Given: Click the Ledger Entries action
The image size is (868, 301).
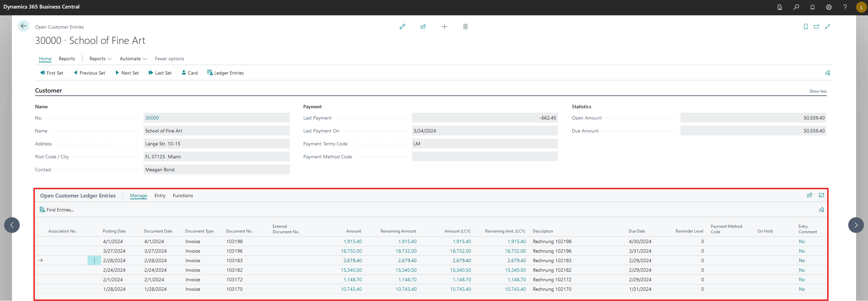Looking at the screenshot, I should pos(225,73).
